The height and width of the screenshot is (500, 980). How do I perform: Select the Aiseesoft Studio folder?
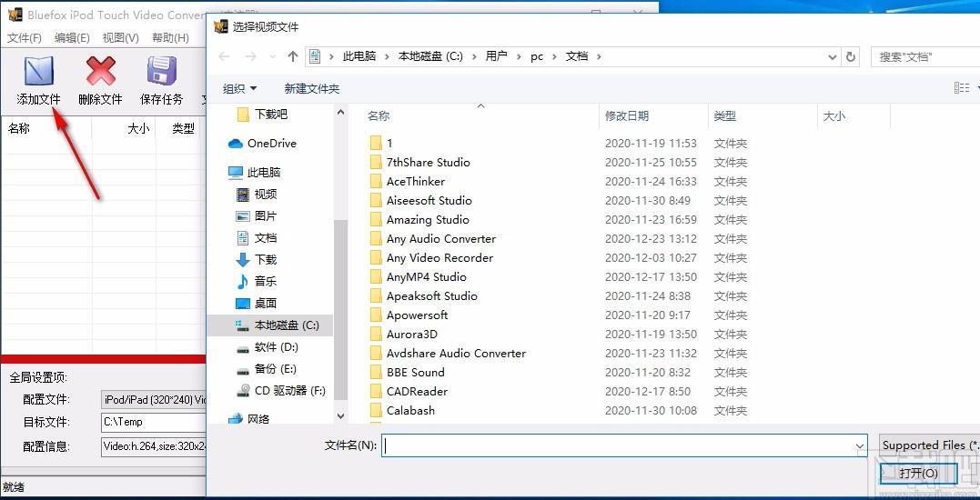[420, 201]
